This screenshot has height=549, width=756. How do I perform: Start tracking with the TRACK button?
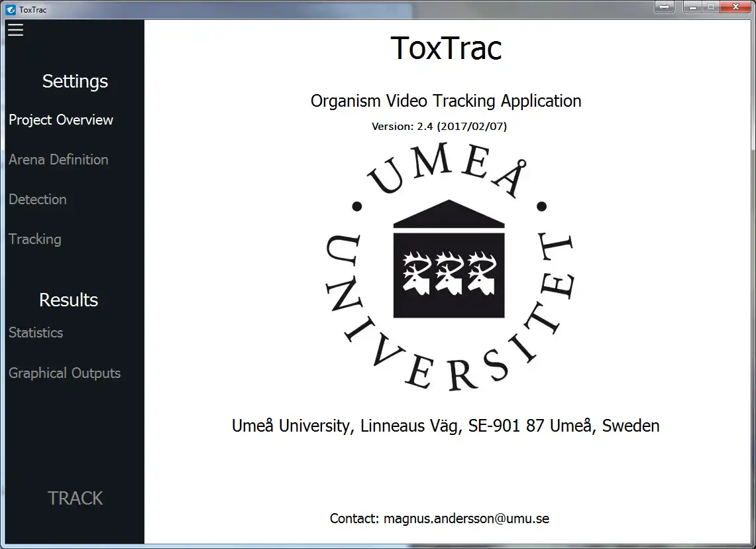76,499
